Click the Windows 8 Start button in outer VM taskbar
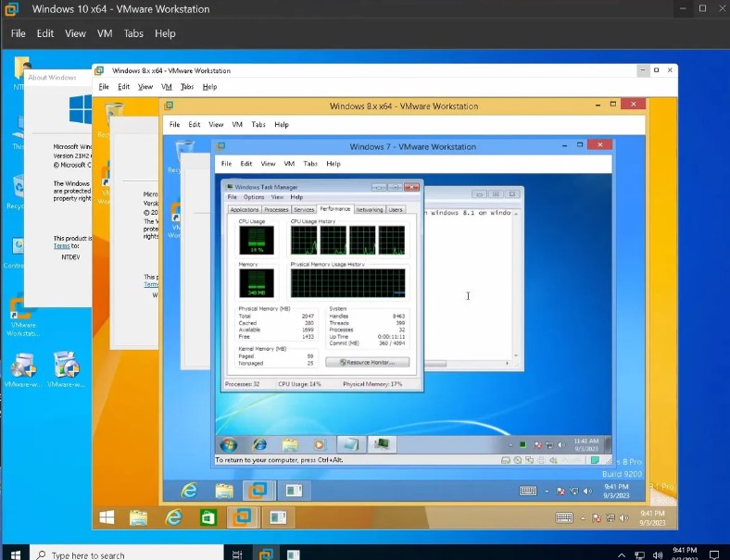The image size is (730, 560). coord(107,516)
